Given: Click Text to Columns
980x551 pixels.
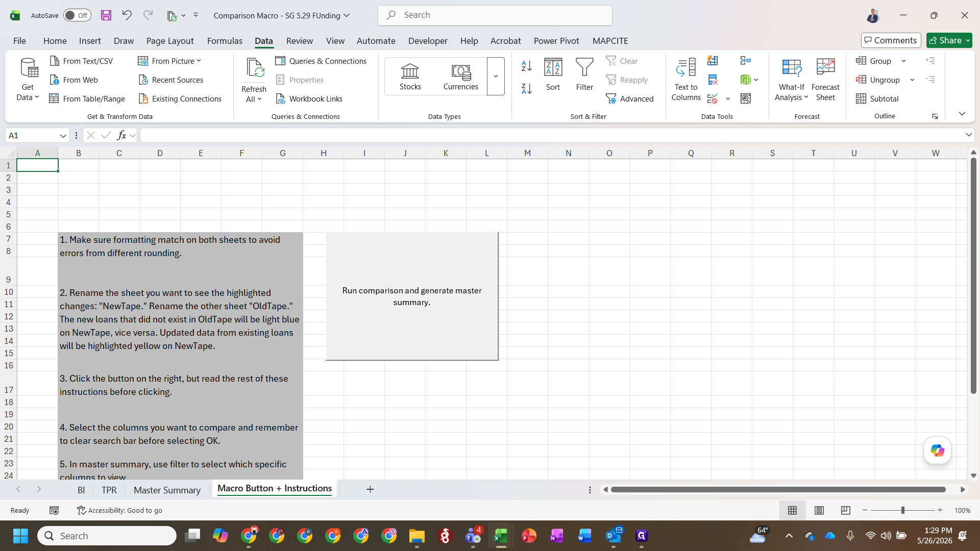Looking at the screenshot, I should (686, 80).
